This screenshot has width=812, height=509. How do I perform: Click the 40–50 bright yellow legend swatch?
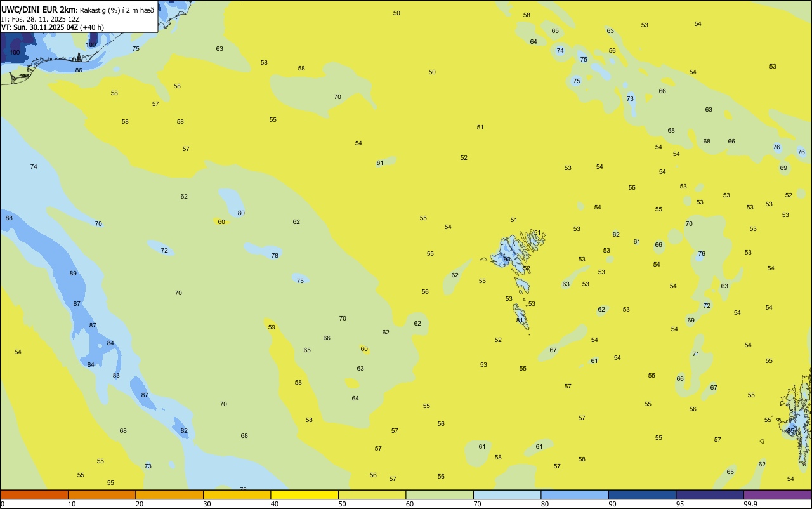coord(304,494)
